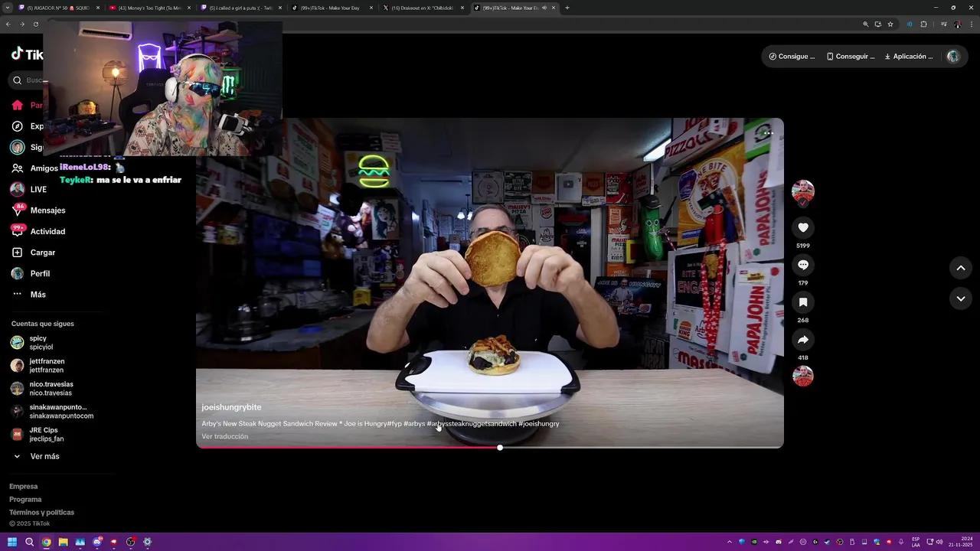This screenshot has height=551, width=980.
Task: Click the TikTok Explore compass icon
Action: (x=17, y=126)
